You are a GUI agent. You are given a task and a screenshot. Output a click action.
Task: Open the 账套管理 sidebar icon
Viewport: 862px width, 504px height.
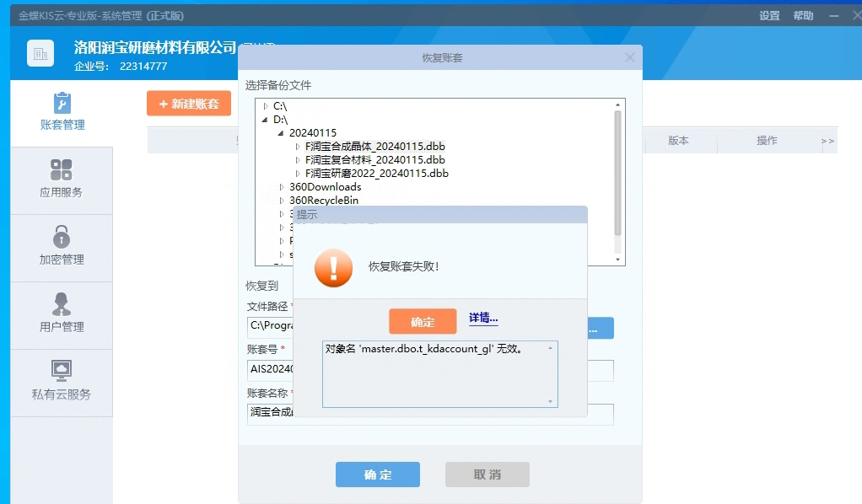pos(62,104)
